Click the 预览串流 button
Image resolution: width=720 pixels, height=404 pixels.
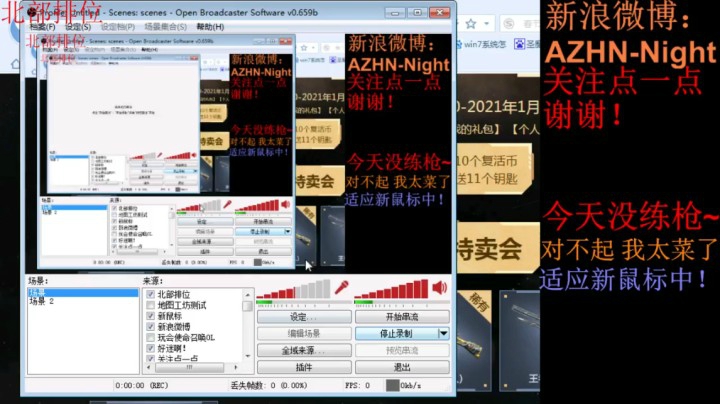[402, 351]
